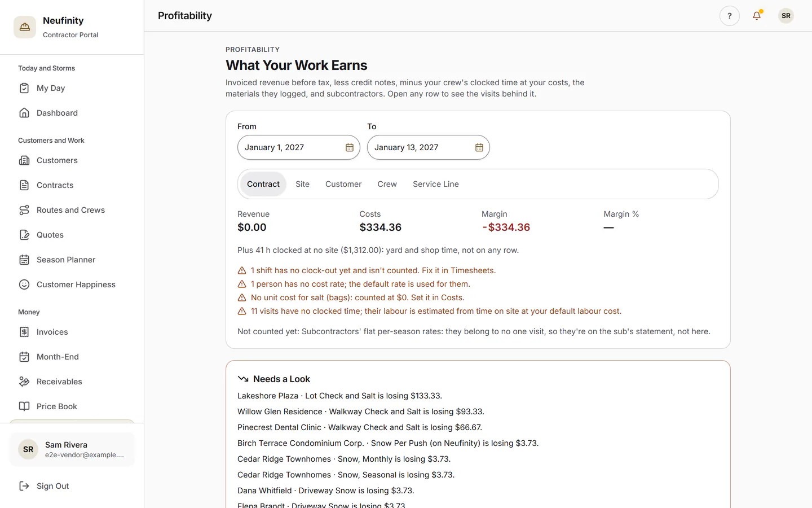812x508 pixels.
Task: Open the To date calendar picker icon
Action: click(479, 147)
